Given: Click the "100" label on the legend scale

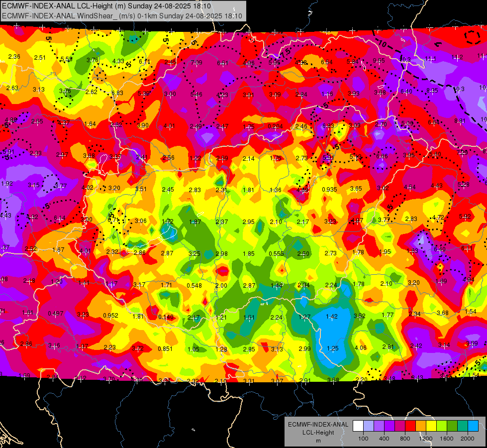Looking at the screenshot, I should coord(363,439).
